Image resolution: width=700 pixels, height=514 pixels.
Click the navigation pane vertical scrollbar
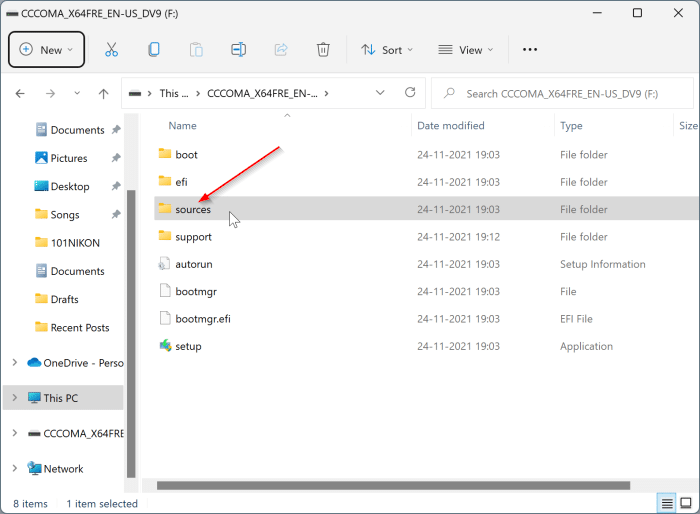[131, 334]
